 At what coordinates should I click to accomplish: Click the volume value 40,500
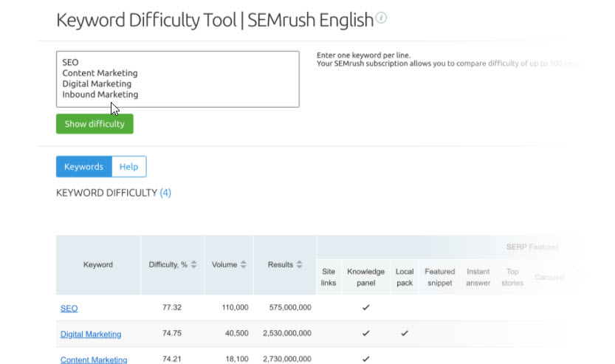point(236,333)
